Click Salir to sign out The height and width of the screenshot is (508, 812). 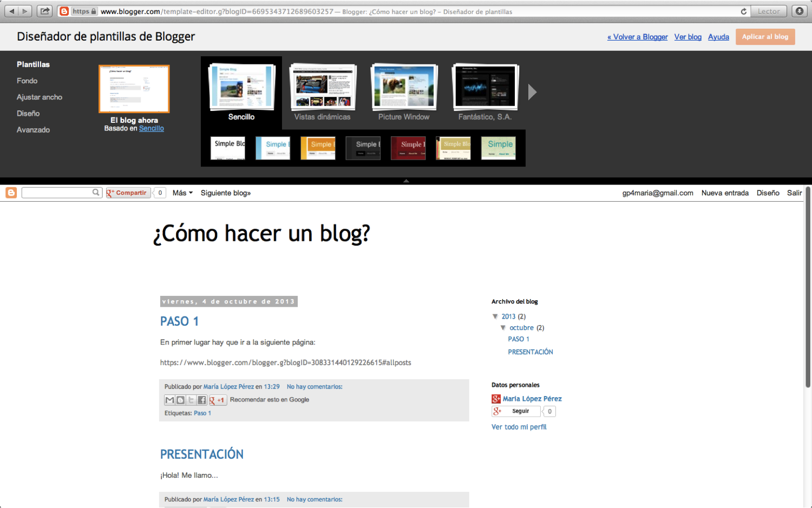tap(794, 193)
